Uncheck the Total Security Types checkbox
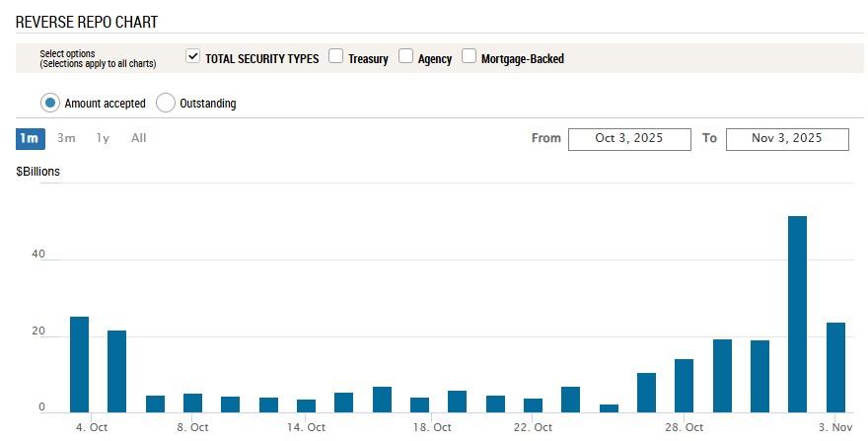This screenshot has height=441, width=868. (x=193, y=57)
